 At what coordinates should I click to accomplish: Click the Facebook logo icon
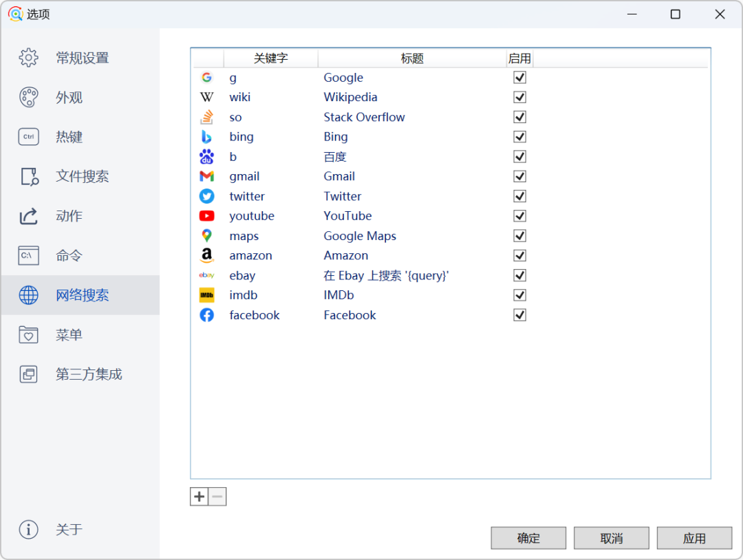pyautogui.click(x=206, y=315)
